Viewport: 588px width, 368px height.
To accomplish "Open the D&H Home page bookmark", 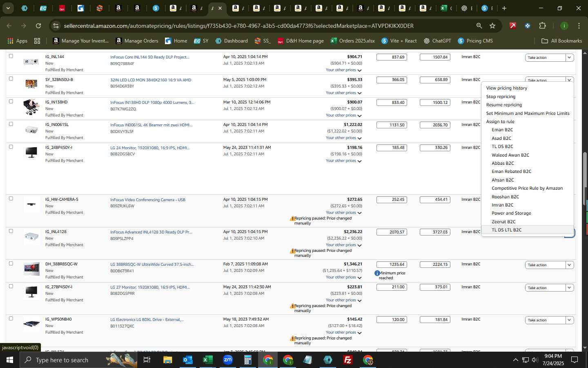I will pyautogui.click(x=301, y=41).
